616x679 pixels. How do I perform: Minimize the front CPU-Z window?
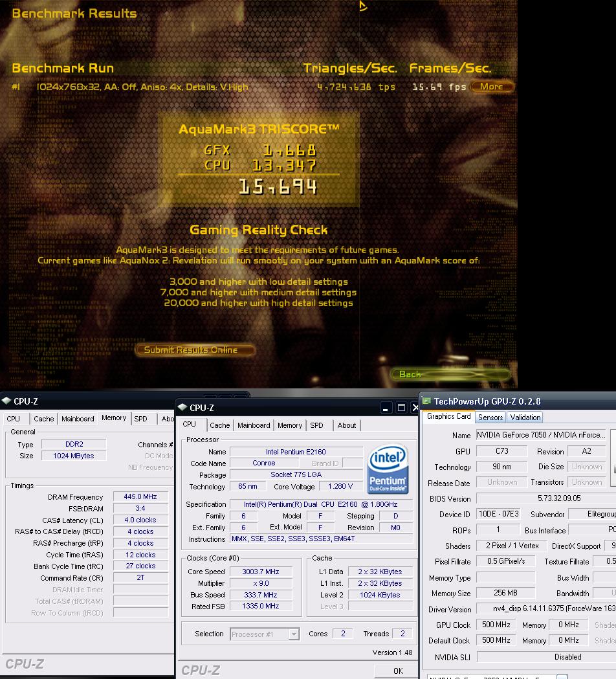[385, 408]
